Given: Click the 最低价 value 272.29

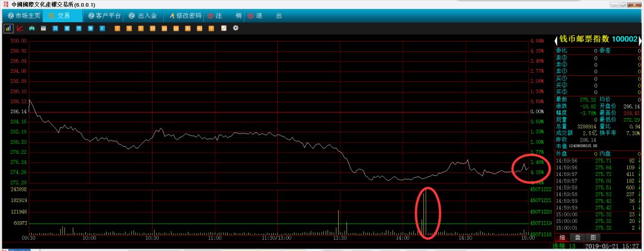Looking at the screenshot, I should click(x=633, y=120).
